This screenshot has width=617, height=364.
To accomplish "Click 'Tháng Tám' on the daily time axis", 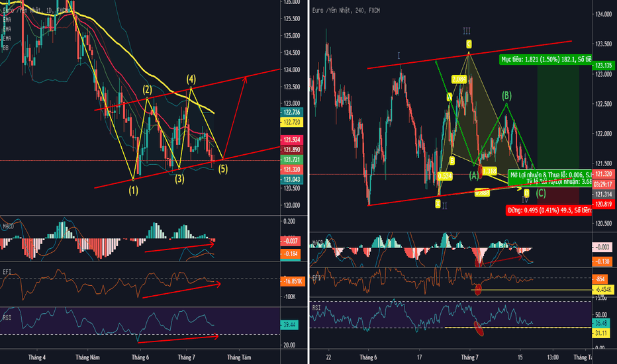I will pyautogui.click(x=239, y=357).
